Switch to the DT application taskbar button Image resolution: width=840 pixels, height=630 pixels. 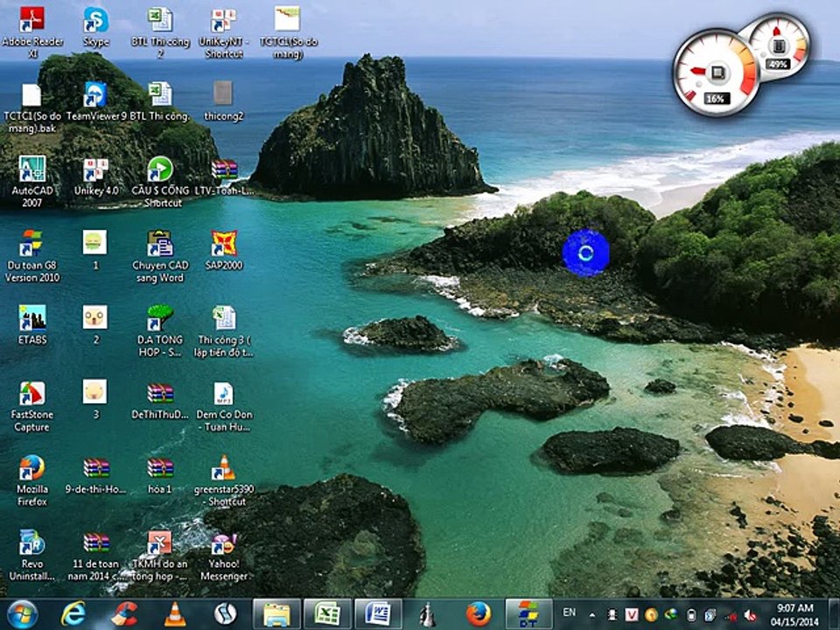(528, 614)
